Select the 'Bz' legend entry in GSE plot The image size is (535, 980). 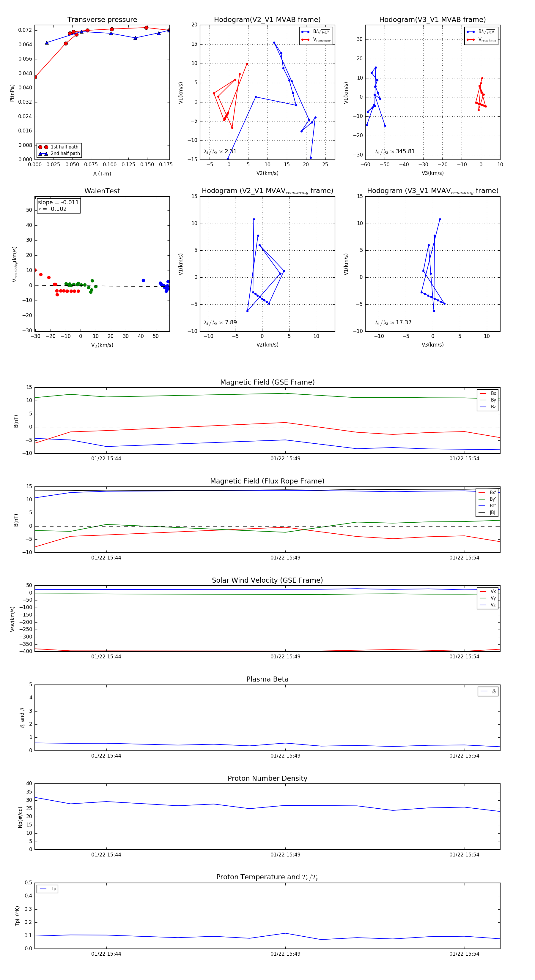[x=488, y=407]
